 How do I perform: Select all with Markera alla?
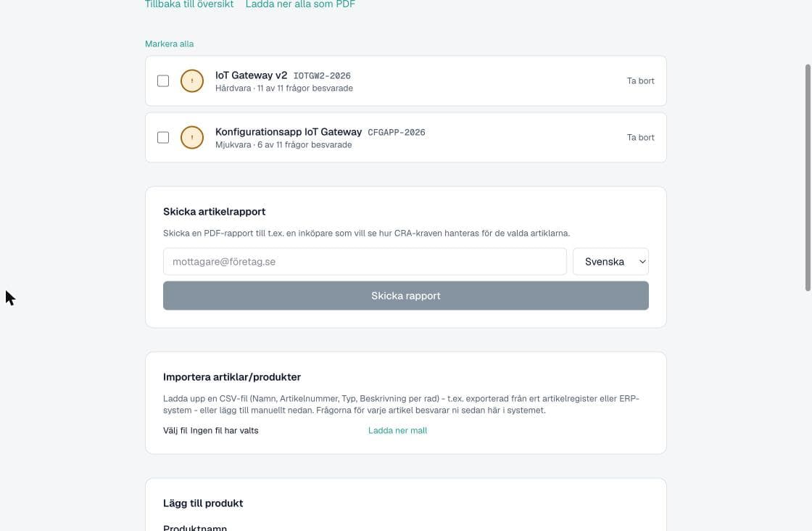tap(170, 44)
